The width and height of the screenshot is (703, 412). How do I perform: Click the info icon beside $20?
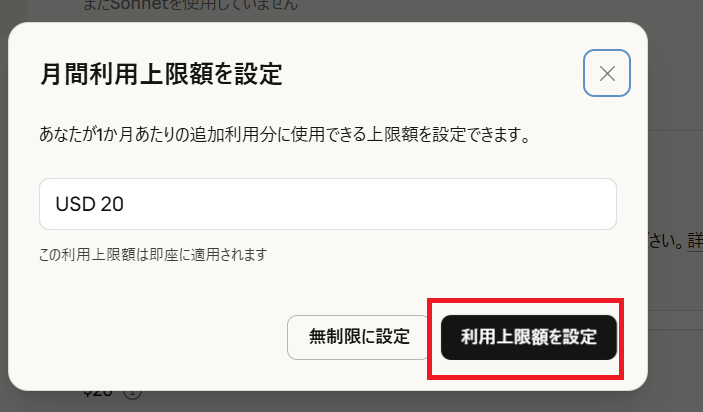132,393
